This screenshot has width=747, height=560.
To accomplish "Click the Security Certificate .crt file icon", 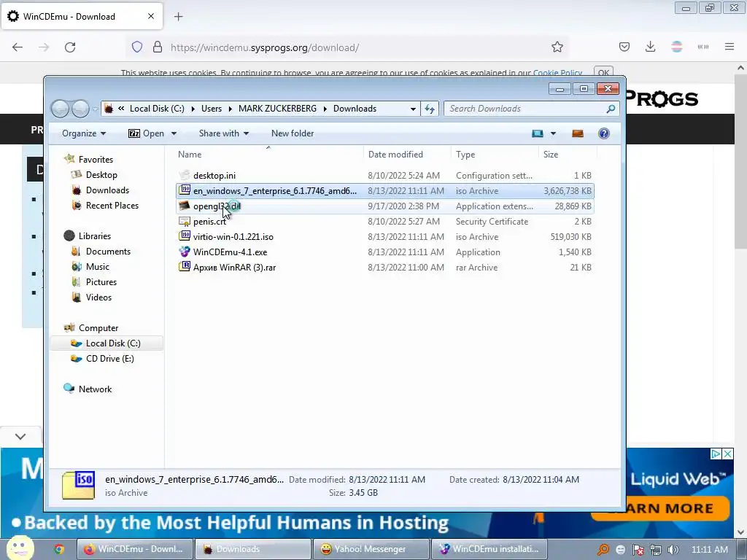I will pyautogui.click(x=185, y=222).
